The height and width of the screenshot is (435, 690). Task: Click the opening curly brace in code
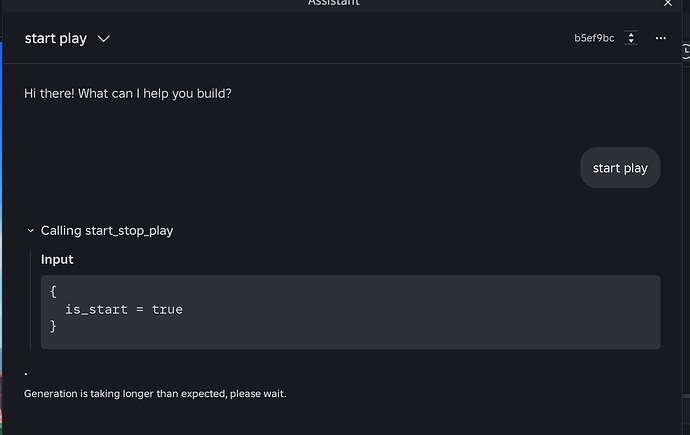(53, 292)
